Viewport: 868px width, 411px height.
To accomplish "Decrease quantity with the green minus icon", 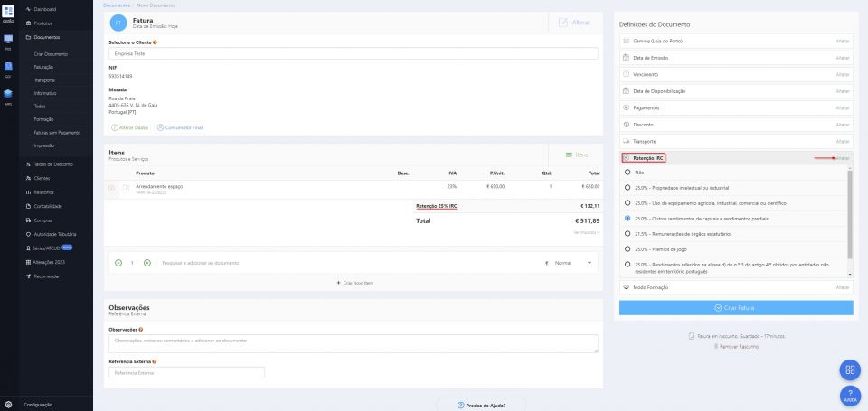I will (118, 263).
